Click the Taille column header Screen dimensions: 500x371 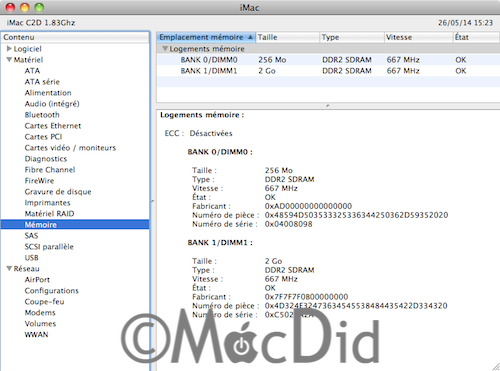point(287,37)
